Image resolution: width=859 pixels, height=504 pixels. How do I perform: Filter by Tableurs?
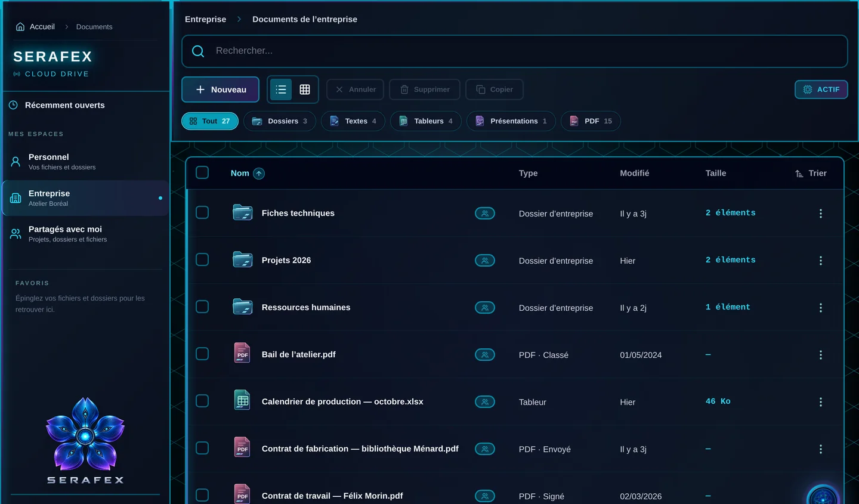[x=426, y=121]
